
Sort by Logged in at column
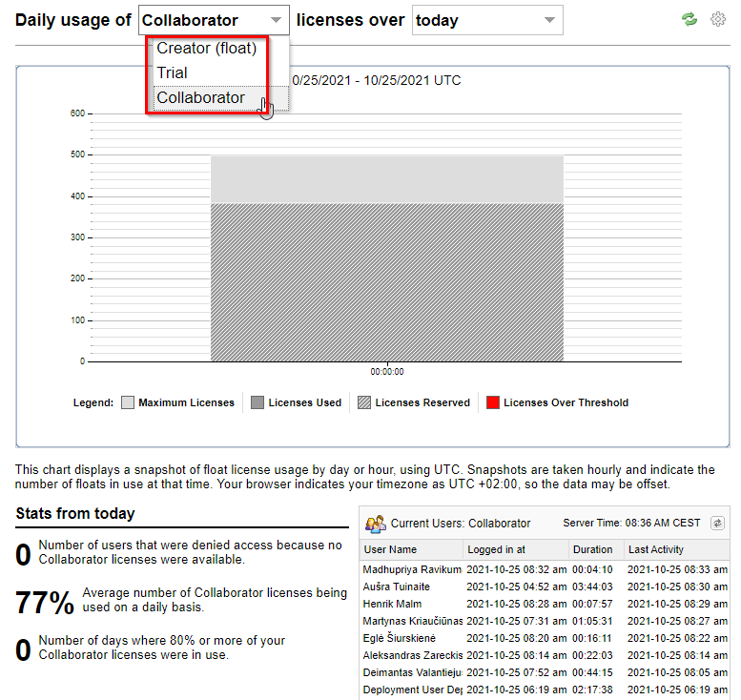(516, 549)
